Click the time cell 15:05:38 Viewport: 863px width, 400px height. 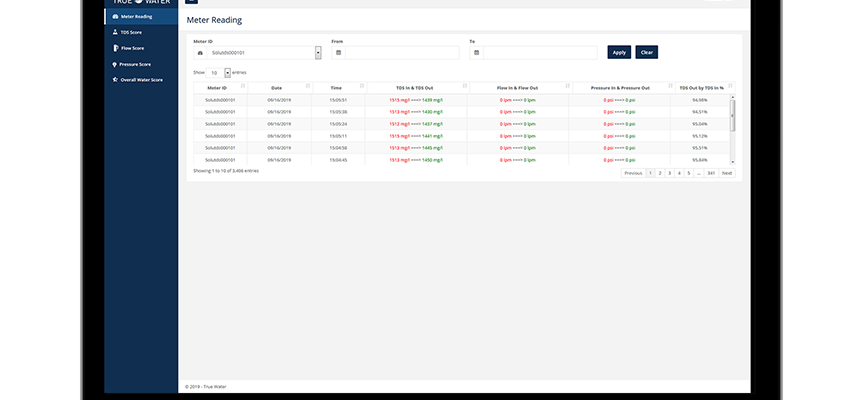click(338, 112)
